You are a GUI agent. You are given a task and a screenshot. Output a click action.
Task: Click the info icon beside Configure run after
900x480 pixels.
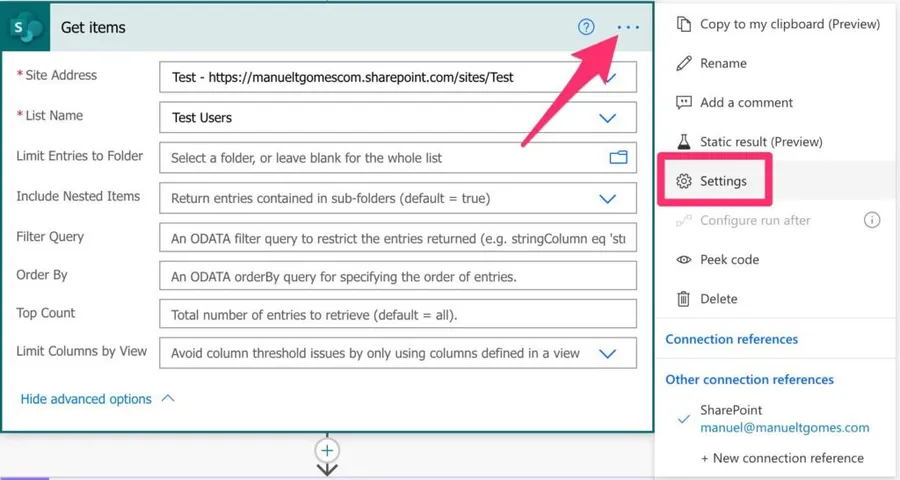pos(872,220)
